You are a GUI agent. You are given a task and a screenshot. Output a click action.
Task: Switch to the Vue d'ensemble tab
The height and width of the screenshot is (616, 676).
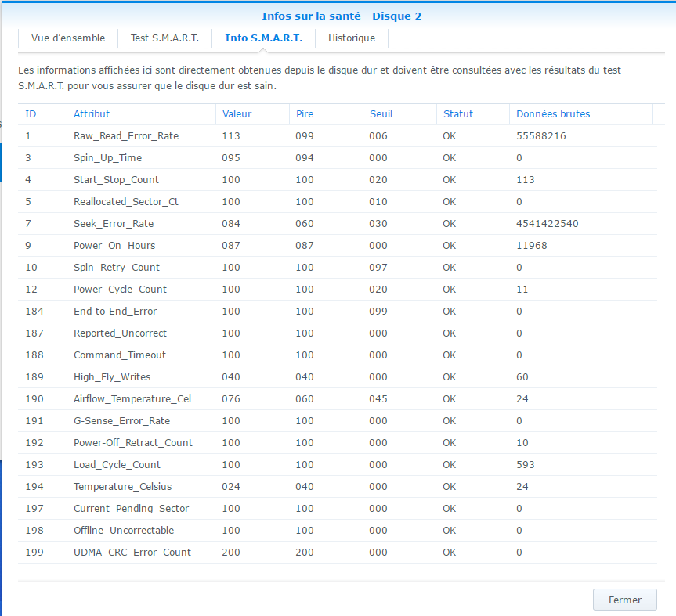coord(68,38)
